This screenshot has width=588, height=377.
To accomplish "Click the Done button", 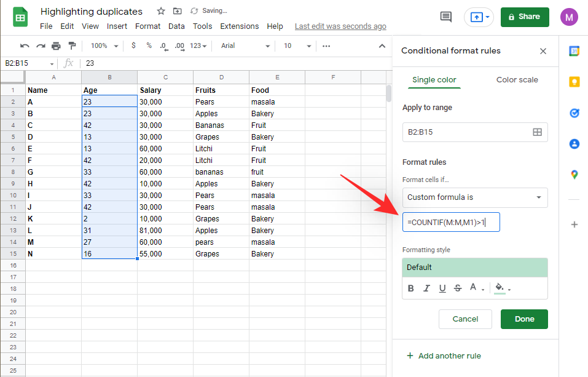I will click(x=523, y=319).
